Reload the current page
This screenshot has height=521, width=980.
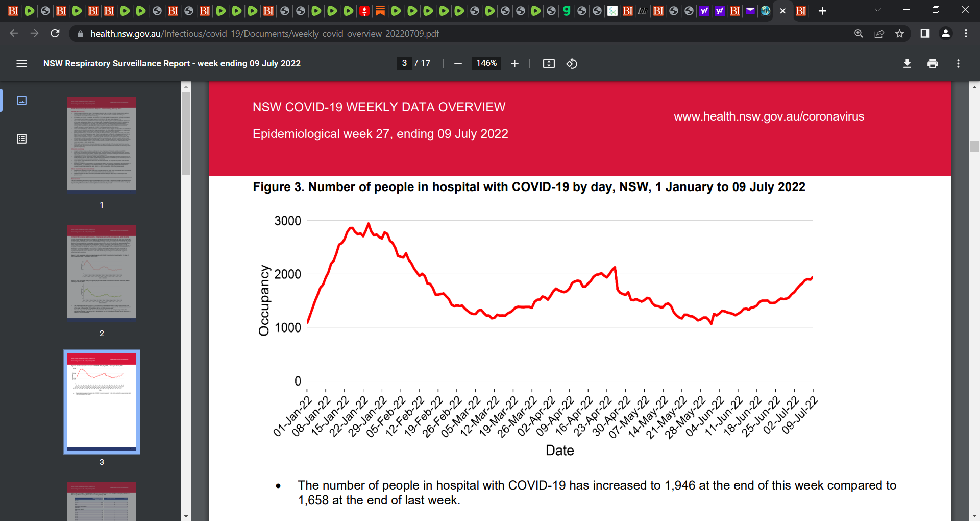coord(55,34)
